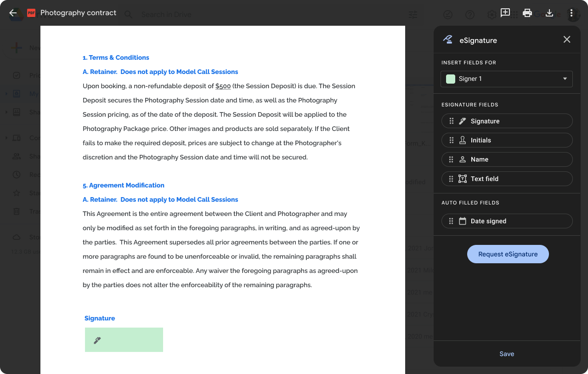Click the '5. Agreement Modification' heading
This screenshot has width=588, height=374.
[124, 185]
